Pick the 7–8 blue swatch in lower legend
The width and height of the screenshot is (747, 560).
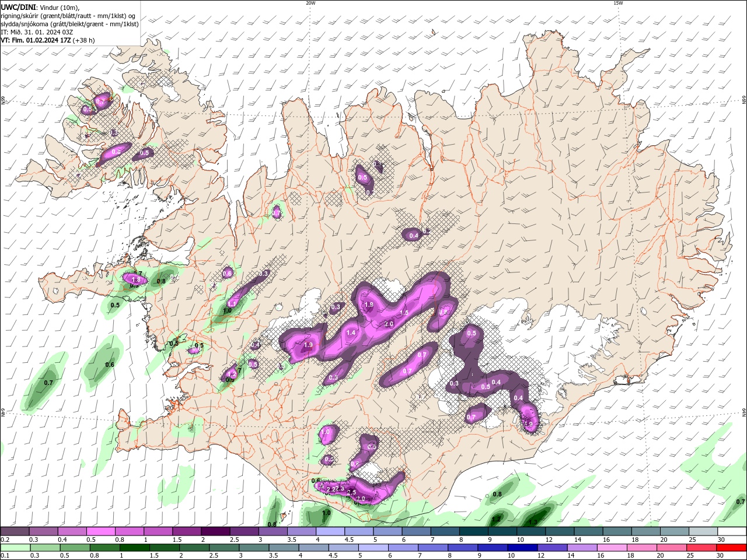coord(433,548)
